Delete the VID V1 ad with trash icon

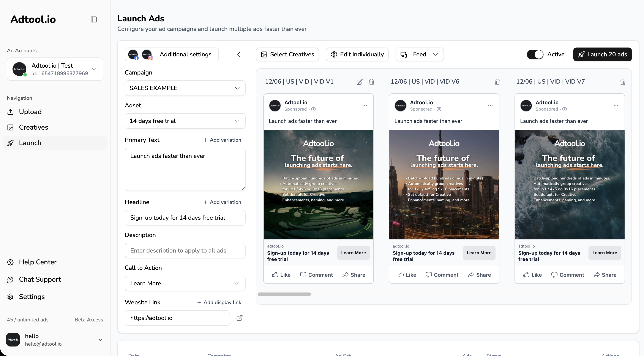(x=371, y=82)
